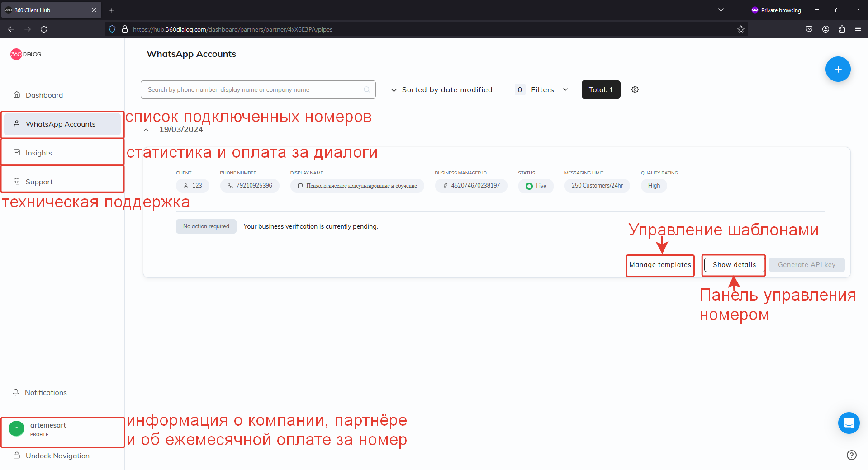
Task: Reload the page
Action: (44, 29)
